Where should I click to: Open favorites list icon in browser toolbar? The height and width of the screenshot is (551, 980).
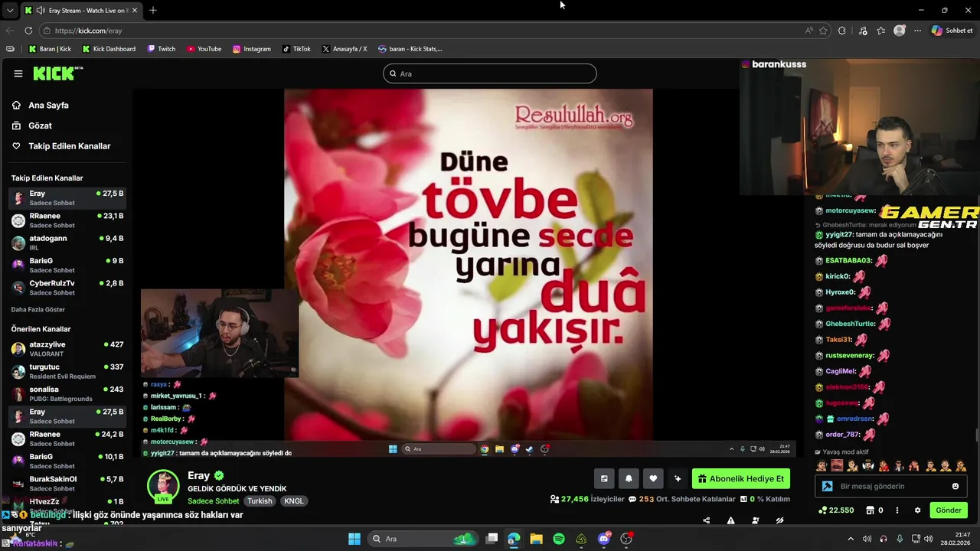tap(881, 31)
